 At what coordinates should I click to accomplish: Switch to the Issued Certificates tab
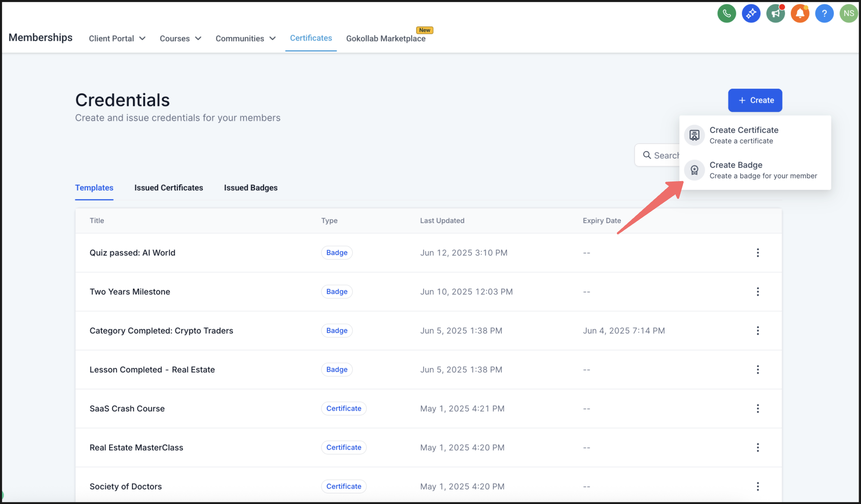[169, 188]
